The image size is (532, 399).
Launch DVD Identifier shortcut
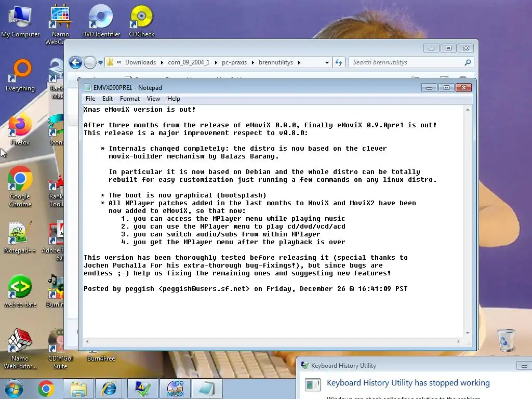[101, 21]
